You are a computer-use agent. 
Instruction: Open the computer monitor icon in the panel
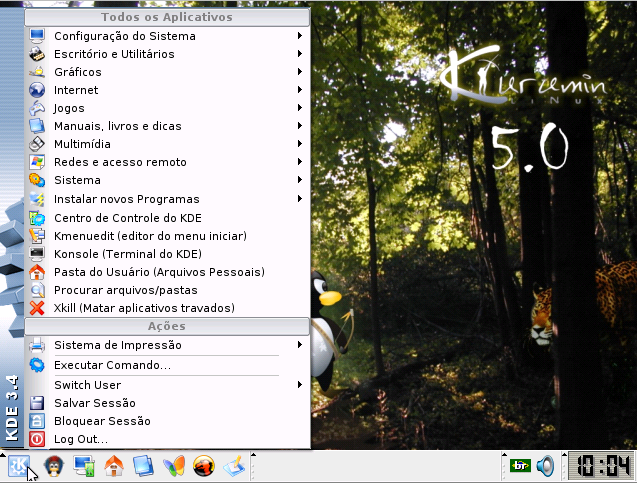84,466
